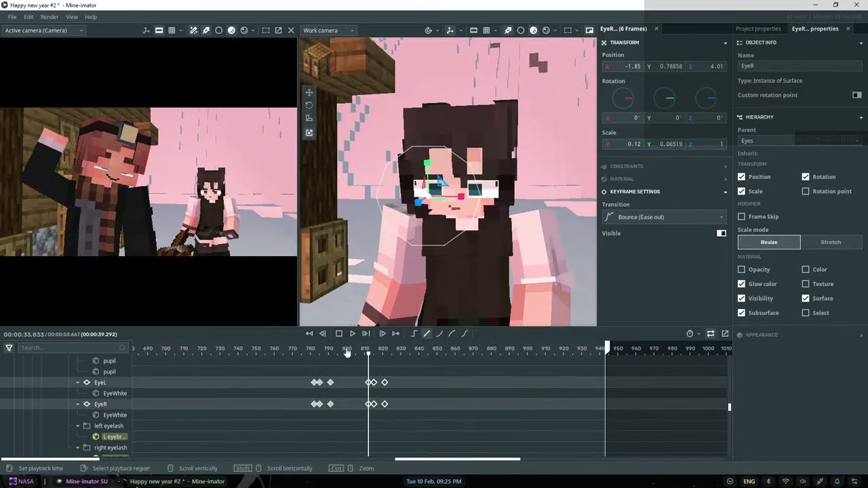Select the instant transition icon
This screenshot has width=868, height=488.
click(414, 333)
